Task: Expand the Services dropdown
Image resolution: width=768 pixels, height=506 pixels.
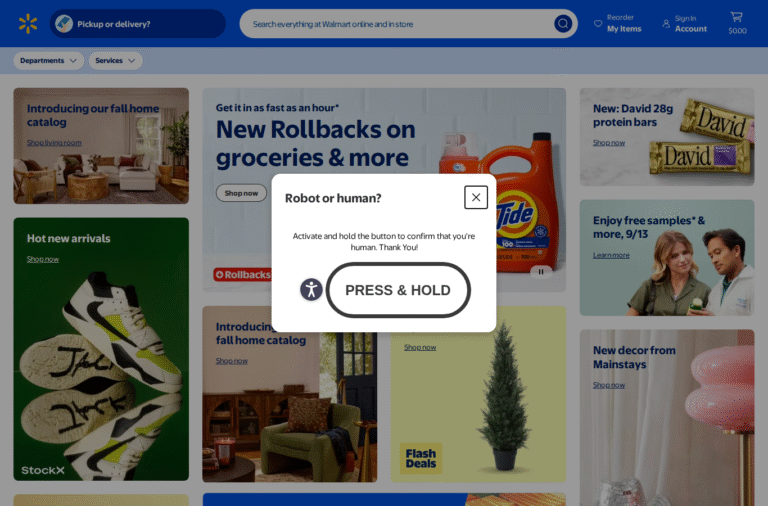Action: [116, 61]
